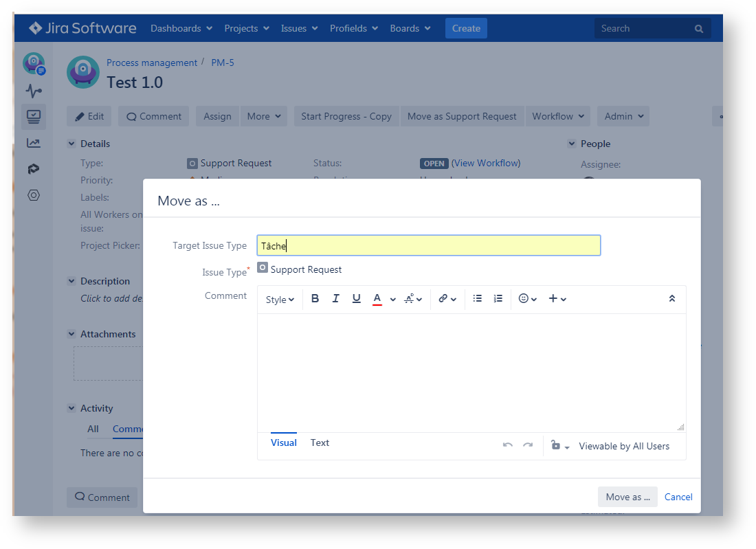Viewport: 756px width, 549px height.
Task: Click the undo arrow in editor footer
Action: (507, 445)
